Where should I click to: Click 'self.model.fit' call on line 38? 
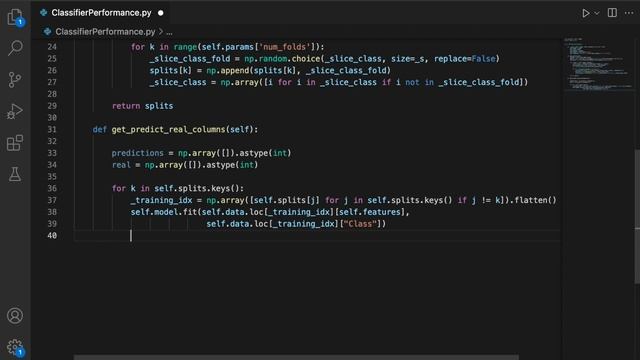pos(164,212)
